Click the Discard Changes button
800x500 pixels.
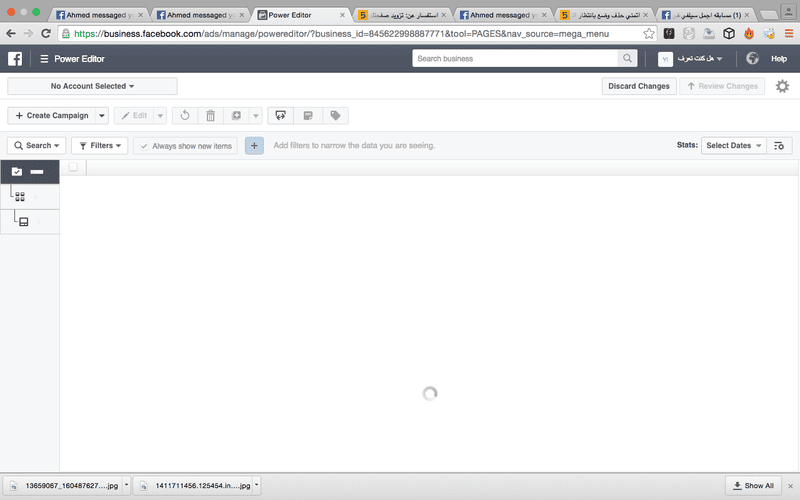click(x=639, y=86)
